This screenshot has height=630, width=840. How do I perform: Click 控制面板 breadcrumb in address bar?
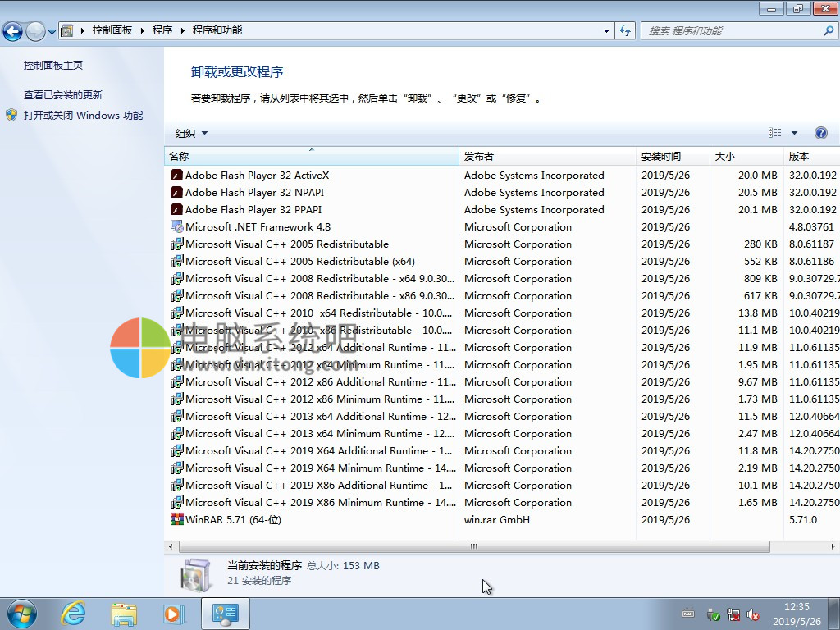click(x=112, y=30)
